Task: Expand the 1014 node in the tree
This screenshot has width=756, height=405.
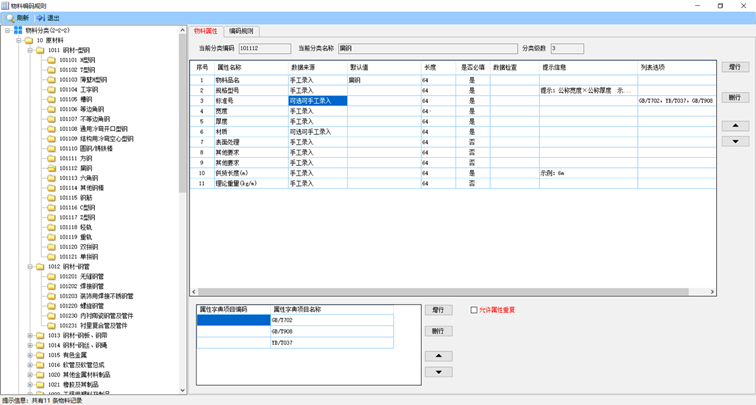Action: (30, 345)
